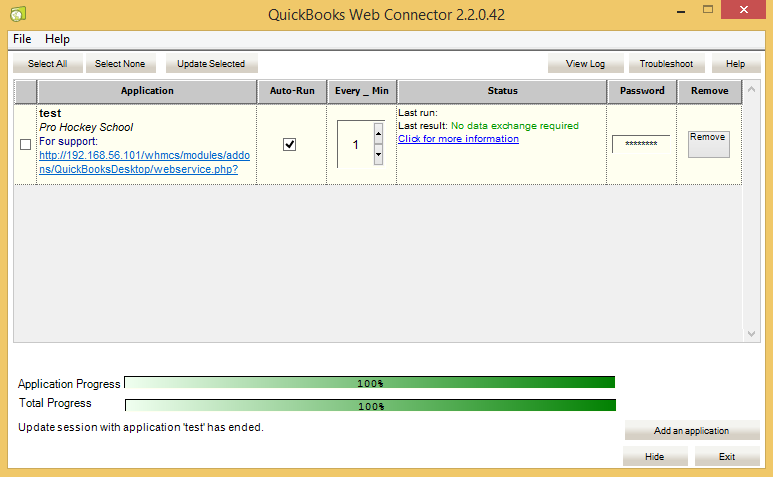Image resolution: width=773 pixels, height=477 pixels.
Task: Click the Total Progress bar
Action: tap(371, 405)
